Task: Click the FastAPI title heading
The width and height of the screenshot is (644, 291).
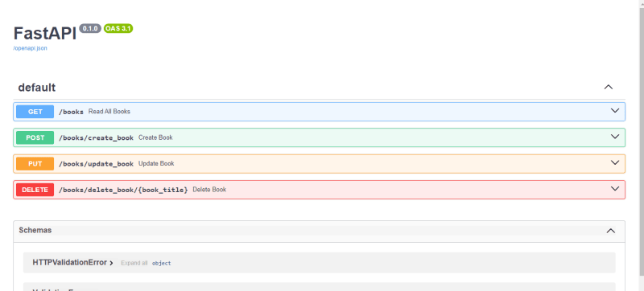Action: tap(45, 34)
